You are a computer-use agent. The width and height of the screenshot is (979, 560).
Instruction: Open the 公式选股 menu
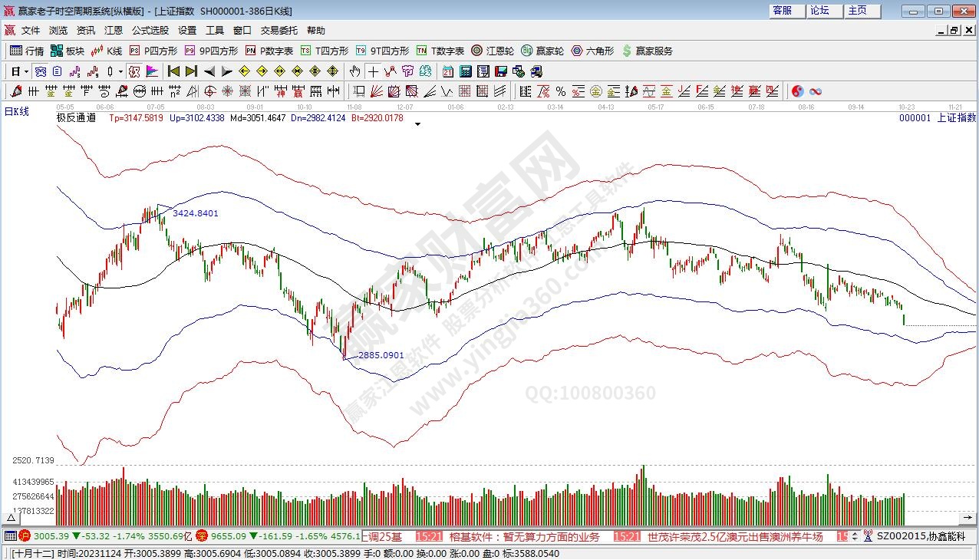click(150, 30)
